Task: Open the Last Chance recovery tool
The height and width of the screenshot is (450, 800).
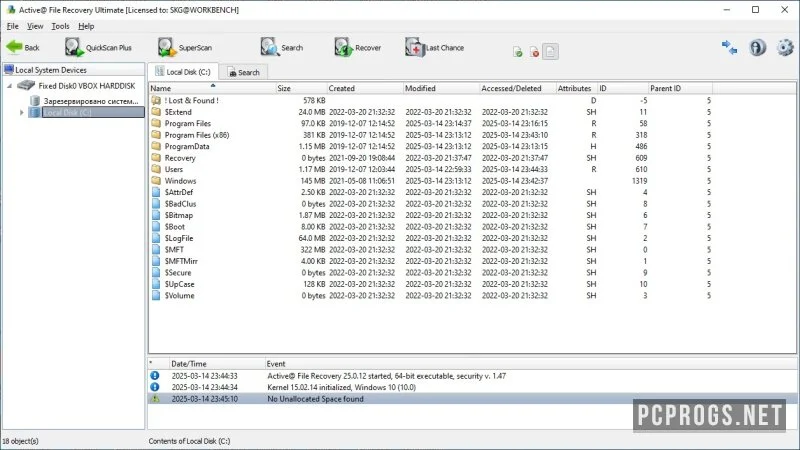Action: pos(435,47)
